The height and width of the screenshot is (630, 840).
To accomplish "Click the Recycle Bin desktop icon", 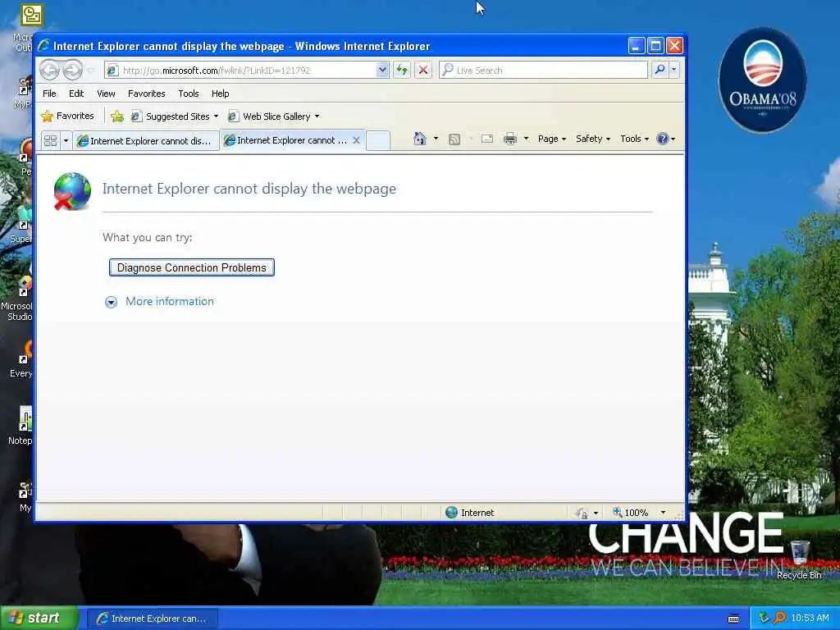I will click(x=799, y=559).
